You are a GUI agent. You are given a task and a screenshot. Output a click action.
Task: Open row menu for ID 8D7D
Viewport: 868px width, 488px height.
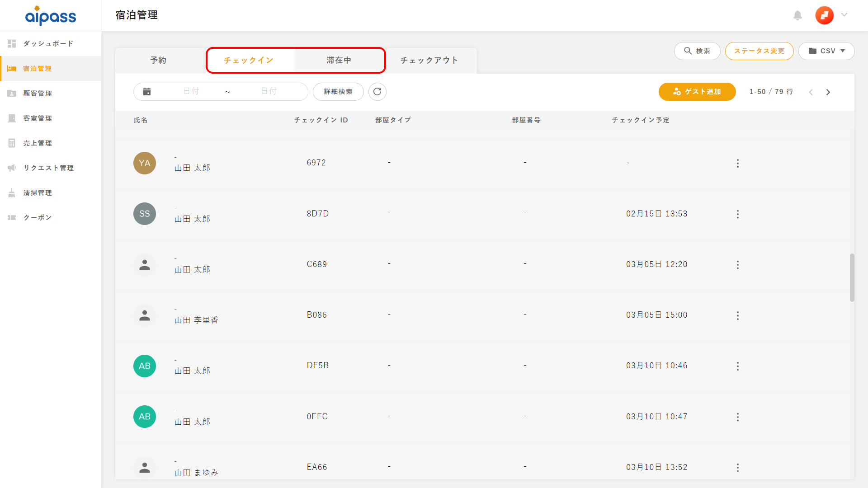click(738, 214)
